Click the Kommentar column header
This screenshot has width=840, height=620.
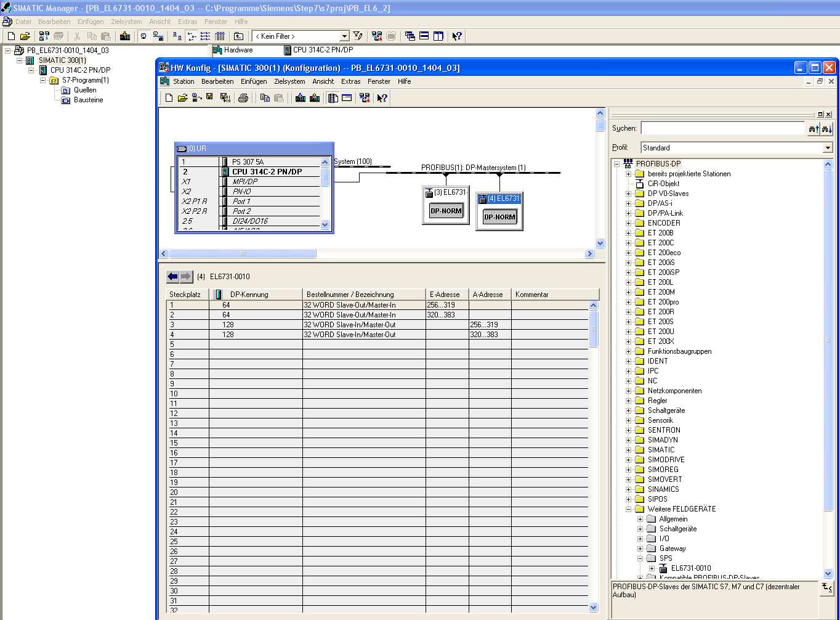tap(555, 295)
